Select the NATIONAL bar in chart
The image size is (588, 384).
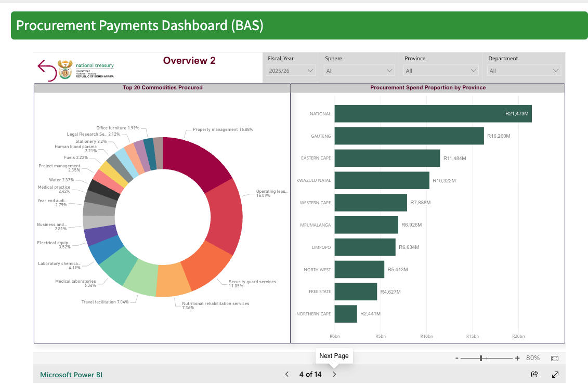tap(433, 114)
